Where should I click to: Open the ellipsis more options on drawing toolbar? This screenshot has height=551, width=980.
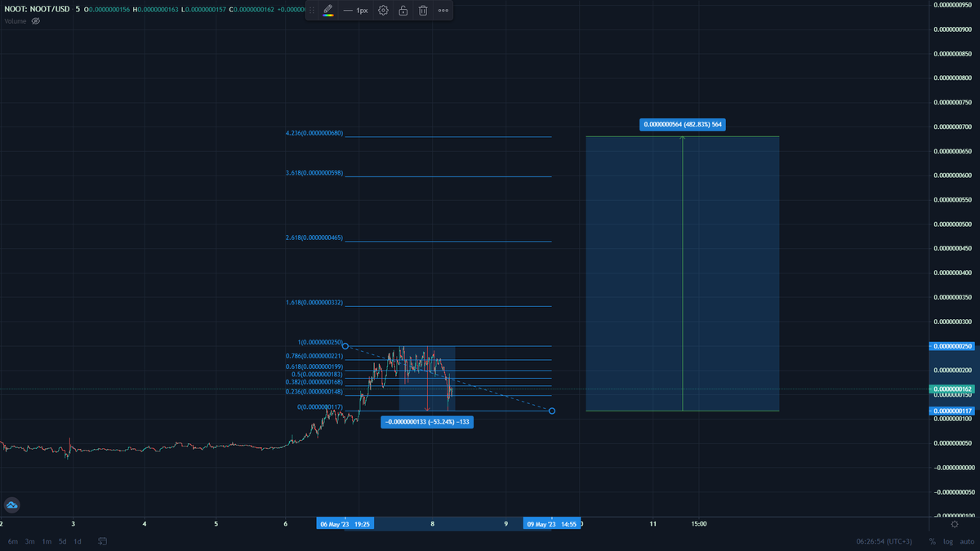(x=442, y=11)
